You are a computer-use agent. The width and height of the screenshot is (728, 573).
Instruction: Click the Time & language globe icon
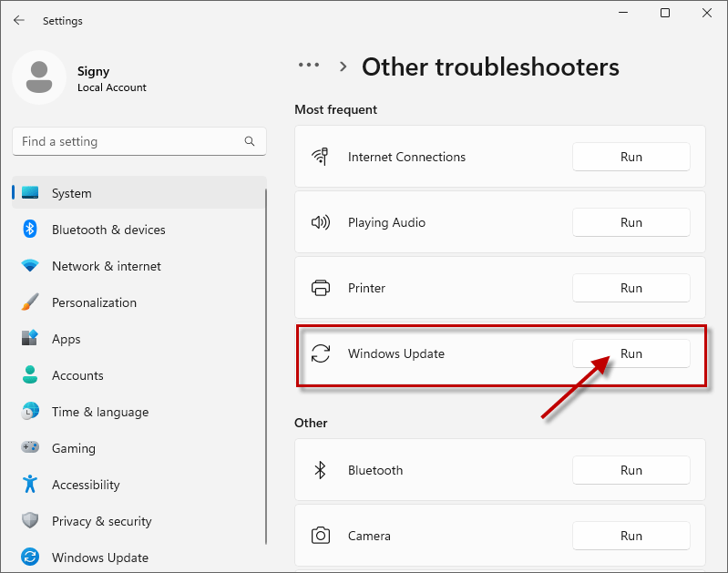[x=30, y=411]
